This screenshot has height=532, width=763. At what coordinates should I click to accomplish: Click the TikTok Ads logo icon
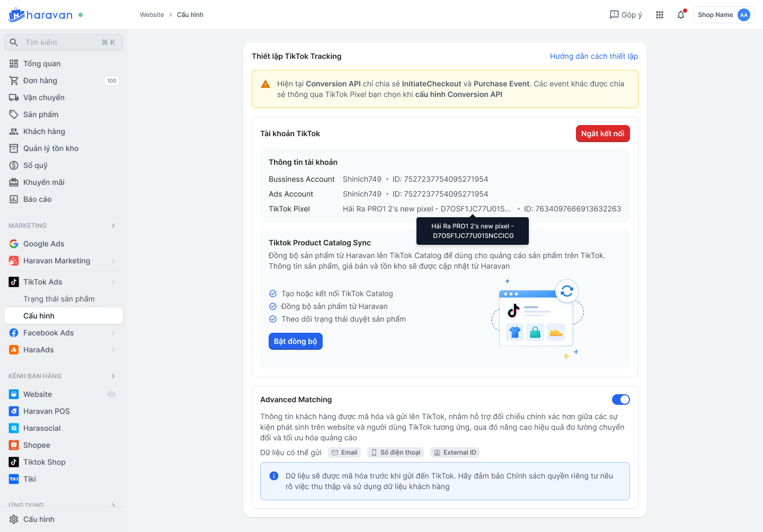tap(14, 282)
